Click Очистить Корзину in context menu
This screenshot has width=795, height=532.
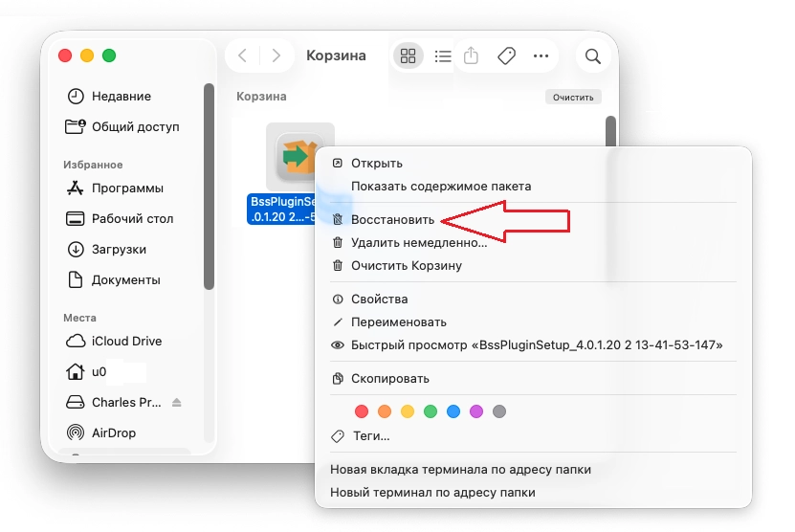point(406,266)
